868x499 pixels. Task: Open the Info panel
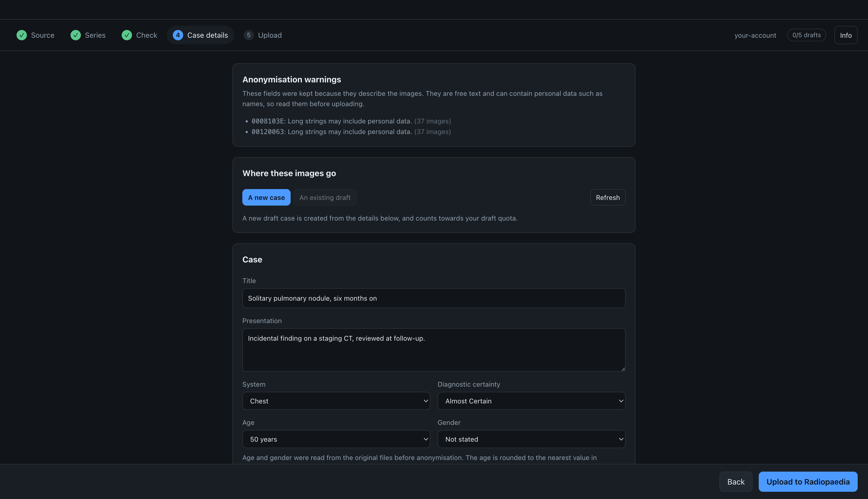(846, 35)
